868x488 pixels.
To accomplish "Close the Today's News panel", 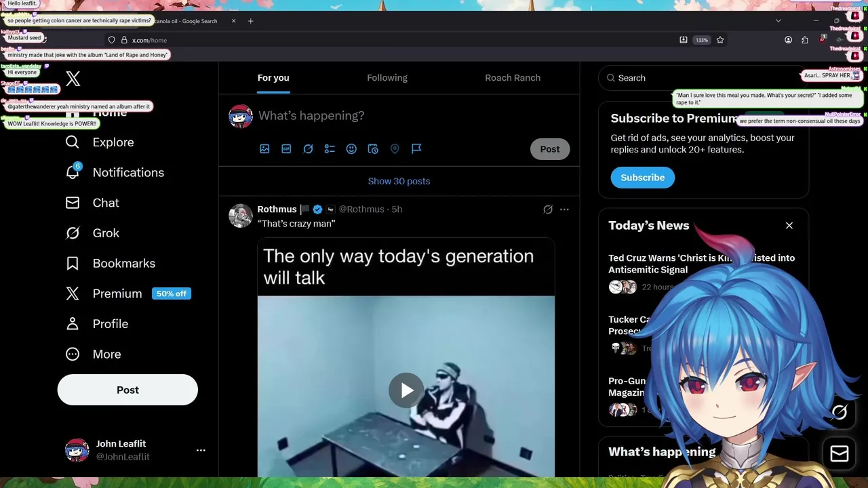I will [789, 226].
